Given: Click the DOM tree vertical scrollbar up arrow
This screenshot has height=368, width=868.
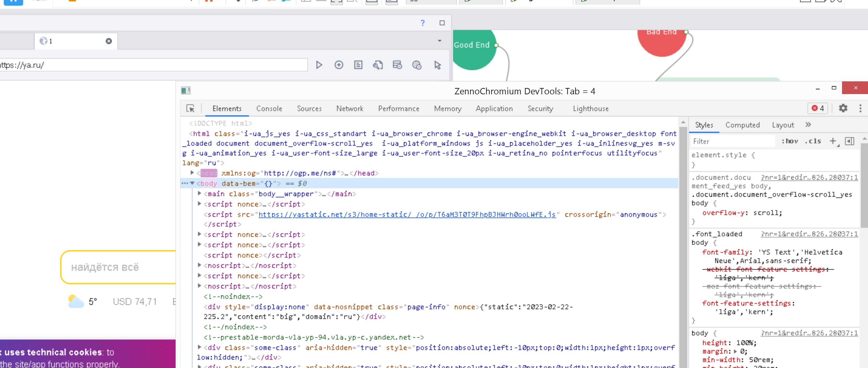Looking at the screenshot, I should coord(683,122).
